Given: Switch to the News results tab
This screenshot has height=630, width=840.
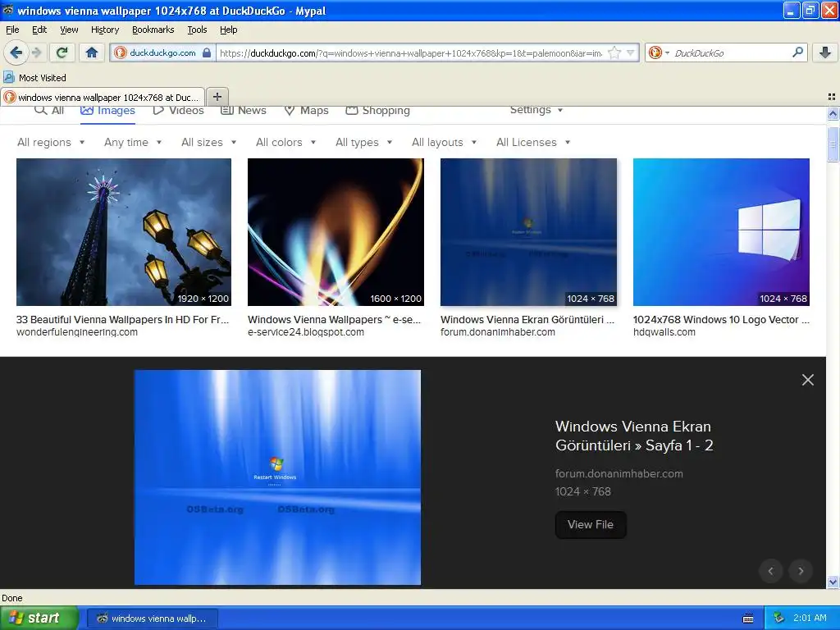Looking at the screenshot, I should tap(244, 111).
